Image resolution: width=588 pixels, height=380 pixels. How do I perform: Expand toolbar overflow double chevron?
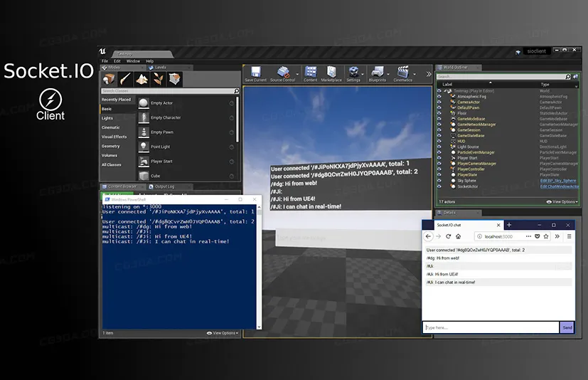429,74
